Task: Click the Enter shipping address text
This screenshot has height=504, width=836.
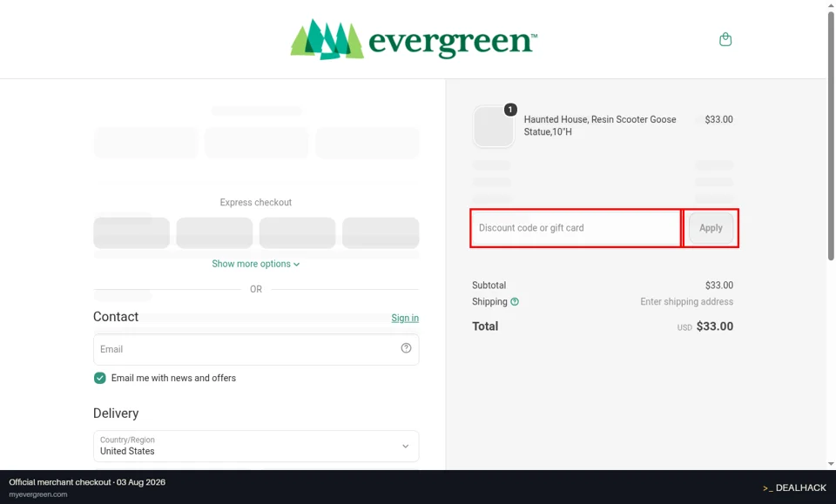Action: pyautogui.click(x=686, y=301)
